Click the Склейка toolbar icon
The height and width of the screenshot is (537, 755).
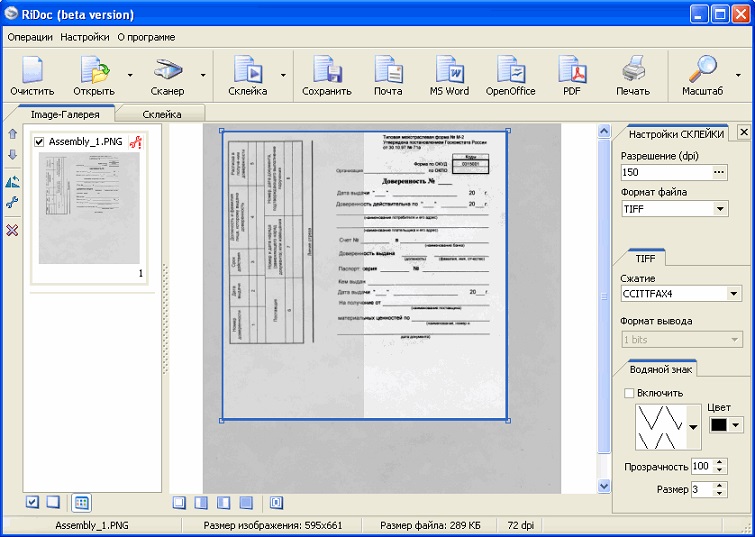click(247, 69)
